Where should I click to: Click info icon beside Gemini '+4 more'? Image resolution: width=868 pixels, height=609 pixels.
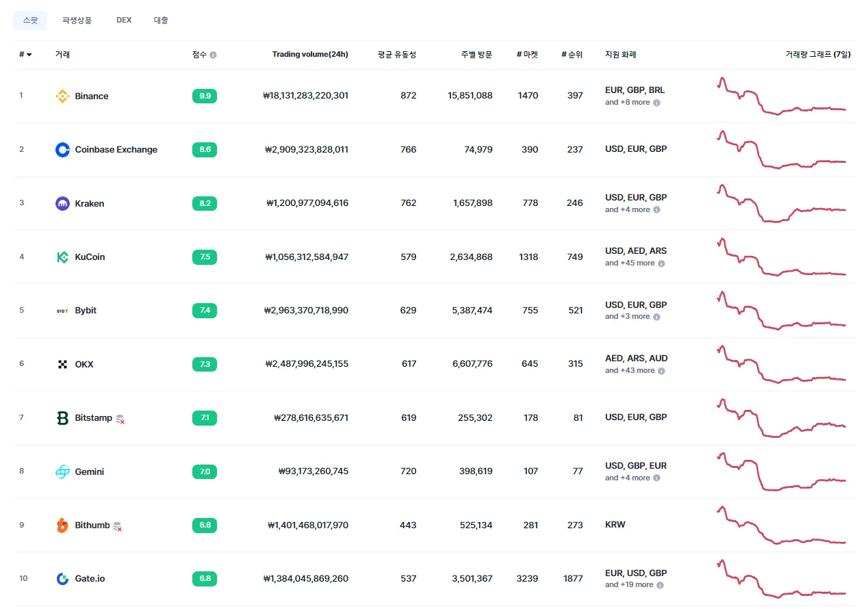tap(656, 478)
